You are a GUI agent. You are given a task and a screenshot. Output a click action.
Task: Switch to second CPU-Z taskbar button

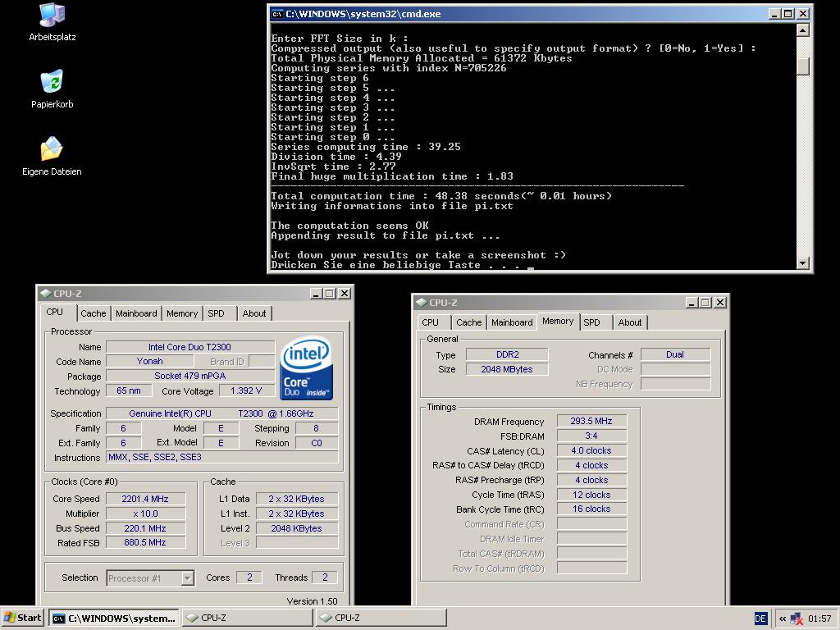tap(381, 618)
